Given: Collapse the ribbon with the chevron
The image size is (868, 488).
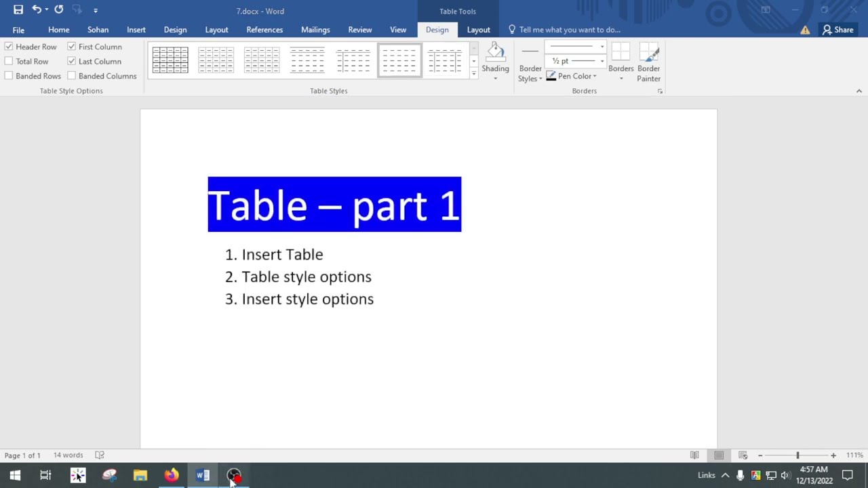Looking at the screenshot, I should (859, 91).
